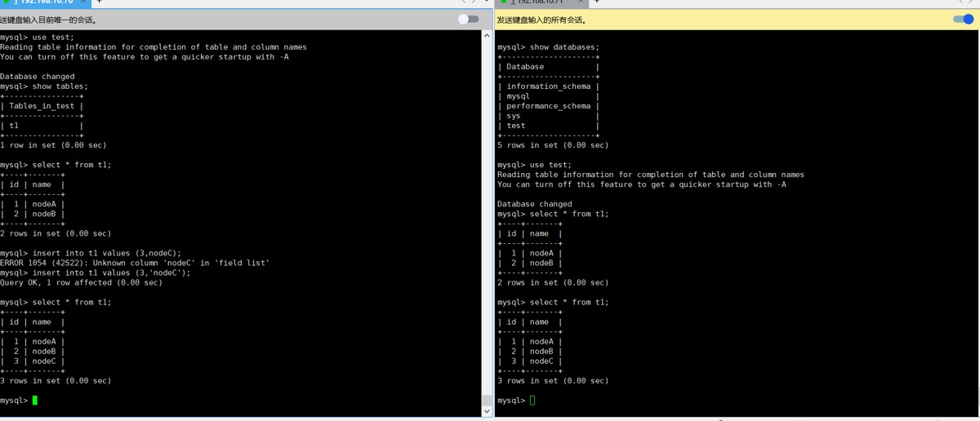Close the 192.168.10.70 session tab

(x=83, y=2)
